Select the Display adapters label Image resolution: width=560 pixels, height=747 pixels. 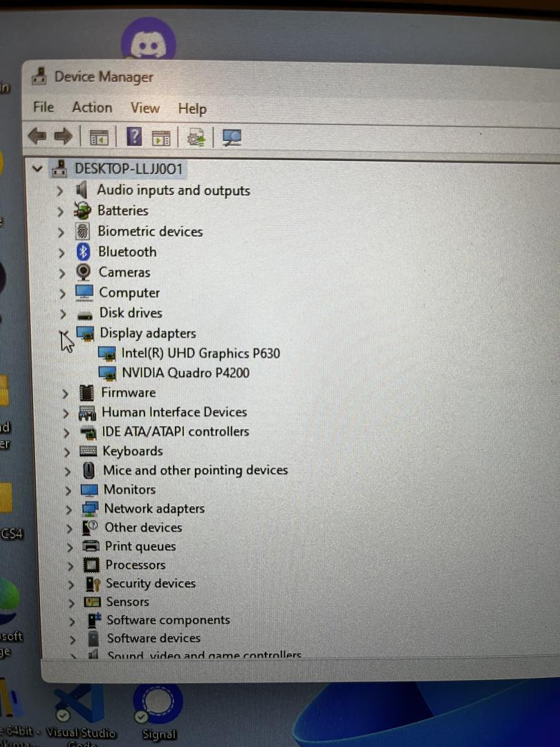[x=148, y=333]
